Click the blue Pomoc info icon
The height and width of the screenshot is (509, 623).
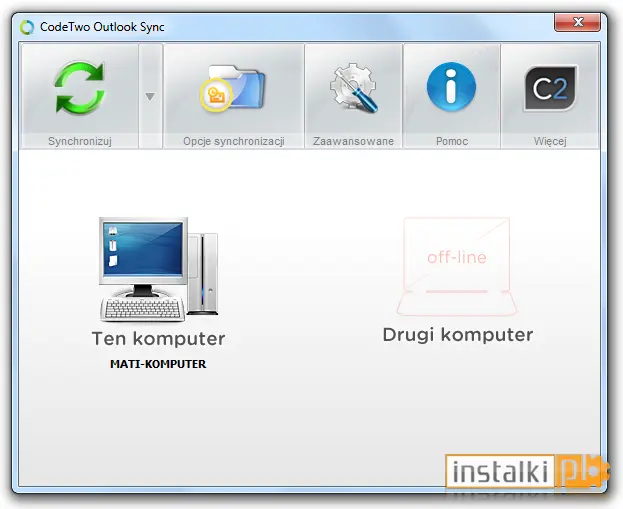[451, 87]
